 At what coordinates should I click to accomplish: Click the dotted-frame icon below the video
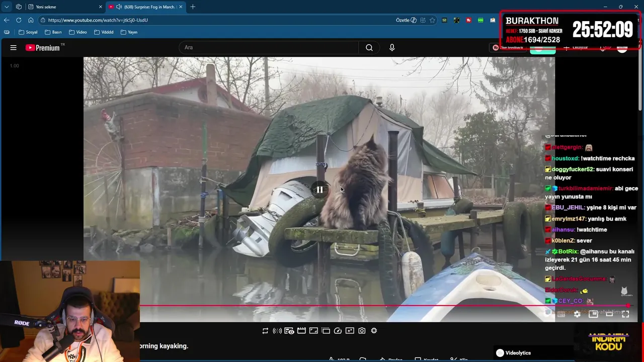pos(326,331)
